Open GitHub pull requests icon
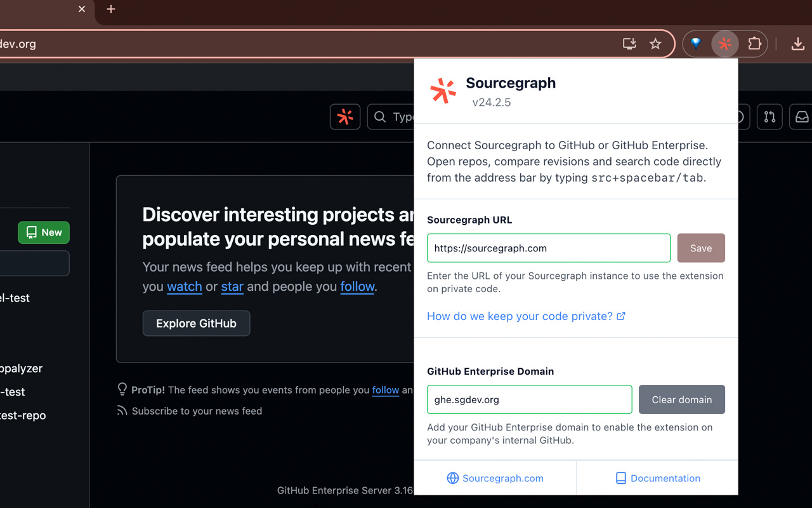The width and height of the screenshot is (812, 508). coord(769,117)
